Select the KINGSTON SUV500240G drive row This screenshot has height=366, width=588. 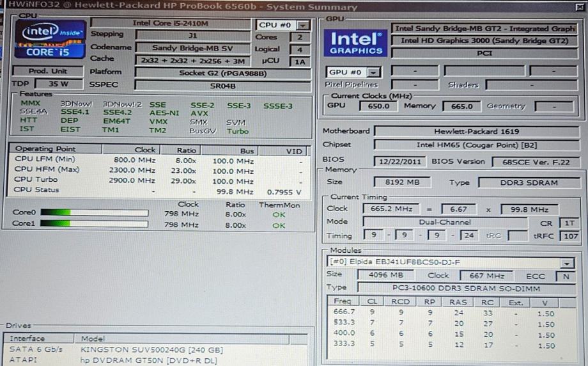click(x=155, y=349)
